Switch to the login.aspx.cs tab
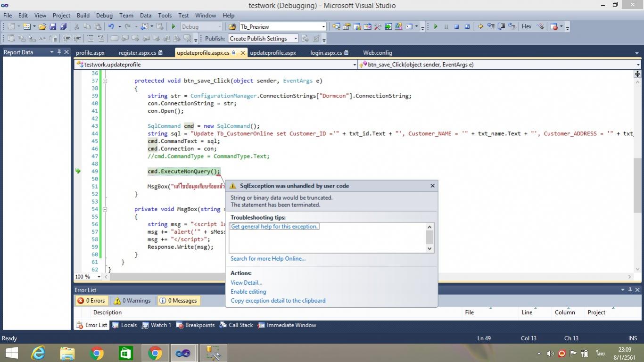Image resolution: width=644 pixels, height=362 pixels. click(x=326, y=53)
